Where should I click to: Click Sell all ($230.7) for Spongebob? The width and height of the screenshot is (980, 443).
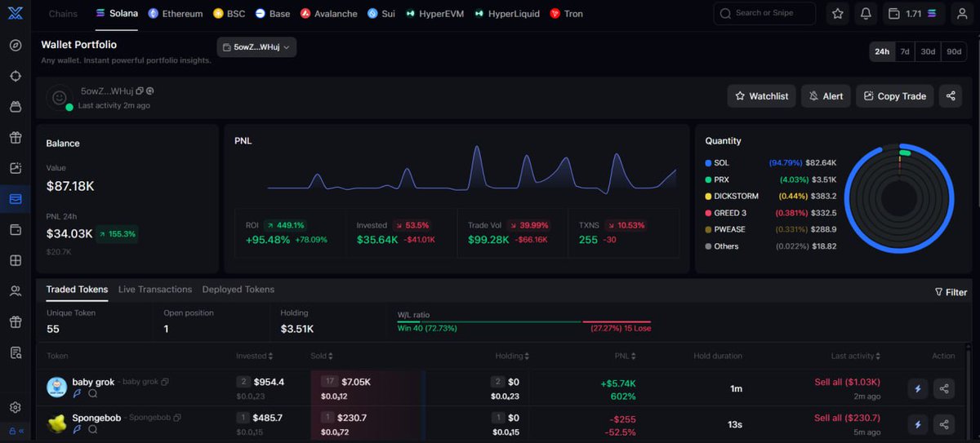coord(847,418)
